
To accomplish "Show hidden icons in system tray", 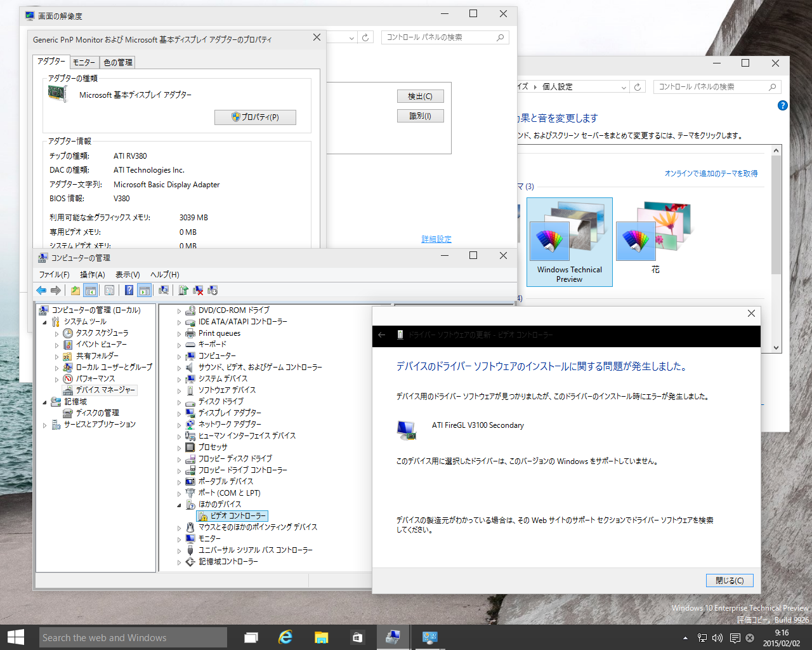I will tap(685, 638).
